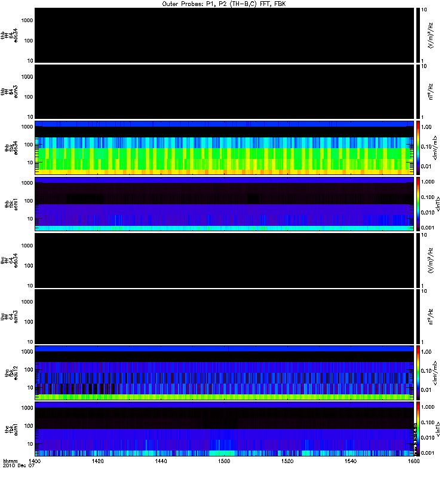Image resolution: width=448 pixels, height=478 pixels.
Task: Click the nT²/Hz unit label of thb fff scm3
Action: click(x=431, y=92)
